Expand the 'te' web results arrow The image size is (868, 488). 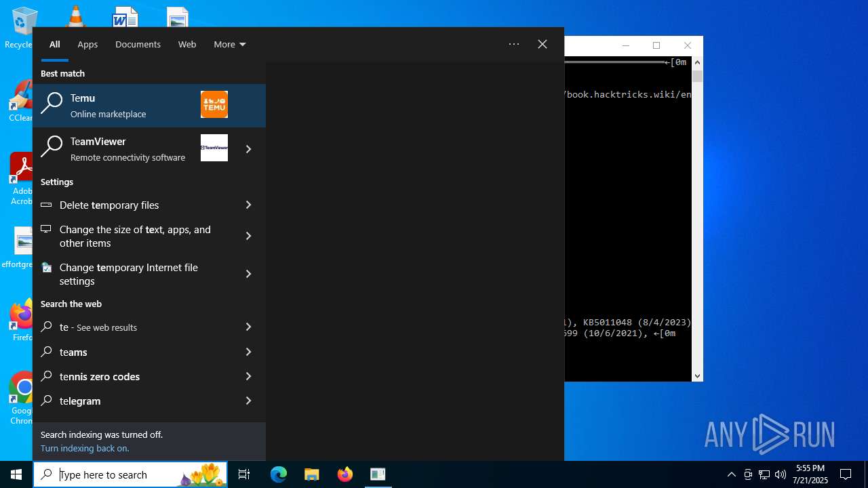point(248,327)
